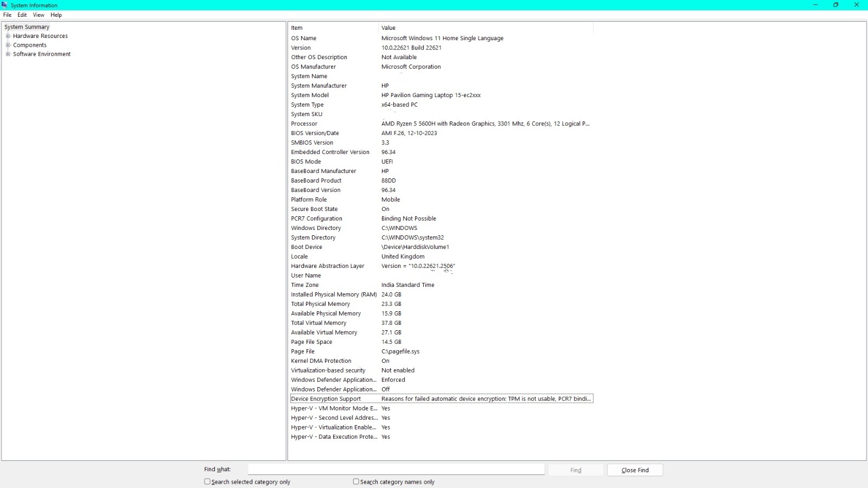The image size is (868, 488).
Task: Click the Close Find button
Action: [635, 470]
